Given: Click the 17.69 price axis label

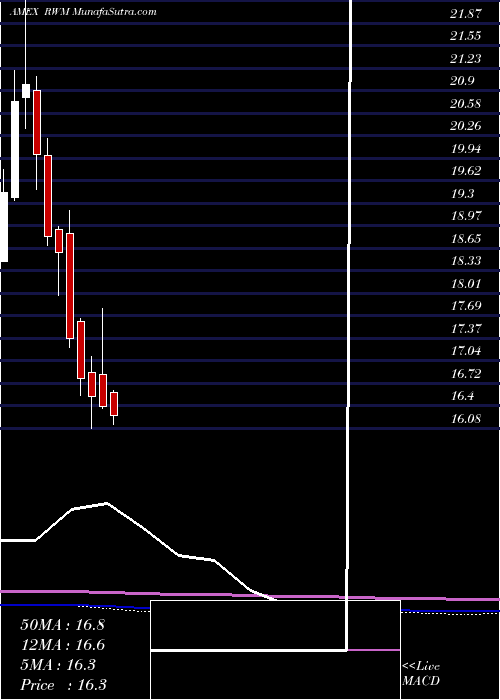Looking at the screenshot, I should coord(466,306).
